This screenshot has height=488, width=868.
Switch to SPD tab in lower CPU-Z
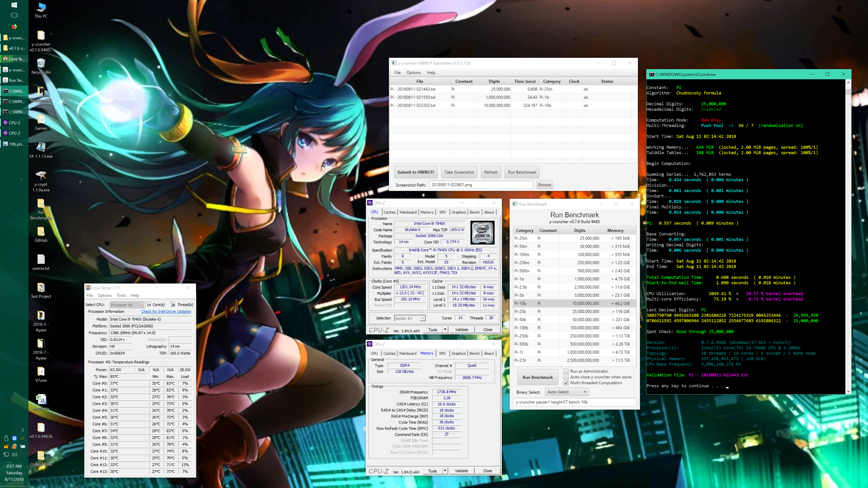tap(442, 353)
